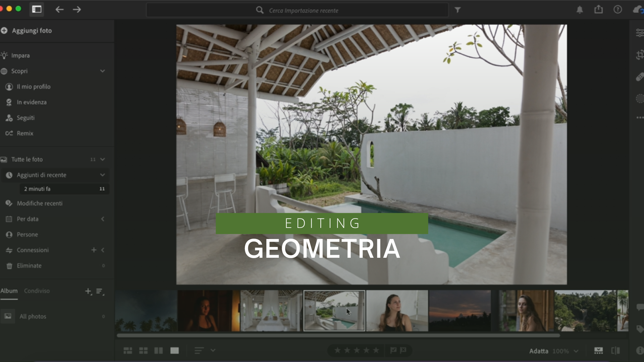Open the edit sliders panel icon
Viewport: 644px width, 362px height.
tap(640, 33)
